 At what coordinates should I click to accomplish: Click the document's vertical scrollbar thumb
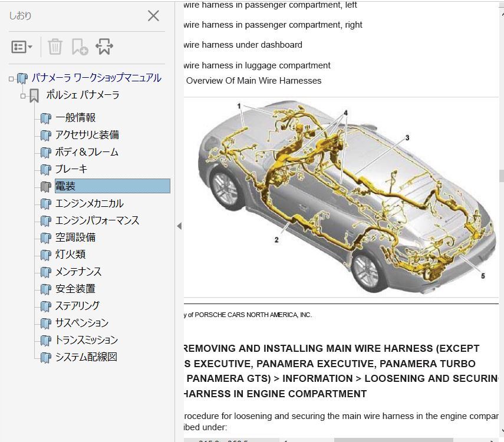(x=502, y=176)
